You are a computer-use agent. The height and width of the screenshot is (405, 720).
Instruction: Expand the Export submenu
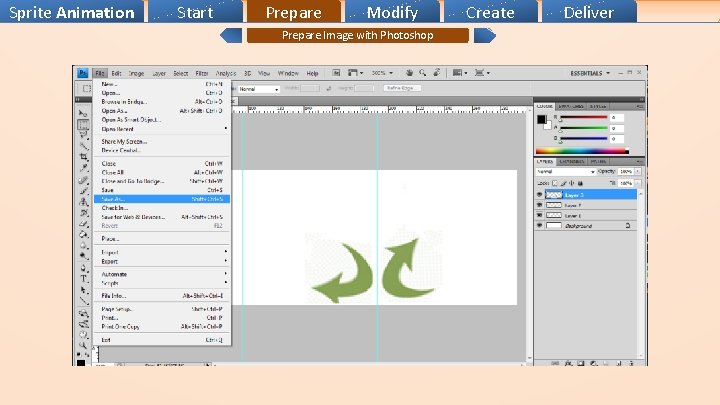[x=162, y=261]
